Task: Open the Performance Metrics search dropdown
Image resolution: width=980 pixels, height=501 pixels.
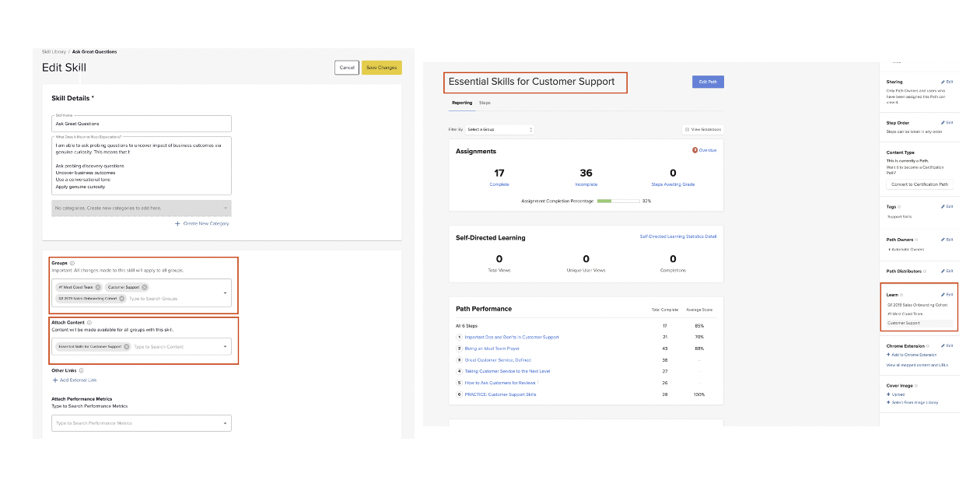Action: [x=142, y=423]
